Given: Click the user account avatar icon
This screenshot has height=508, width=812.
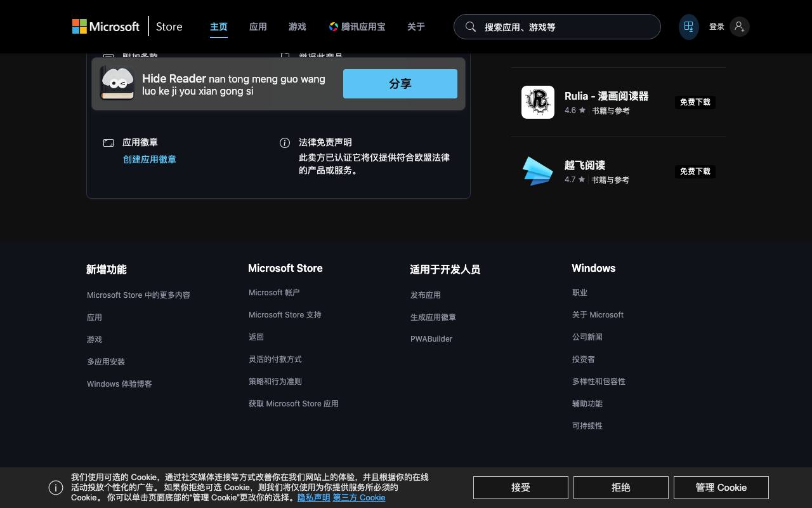Looking at the screenshot, I should click(739, 27).
